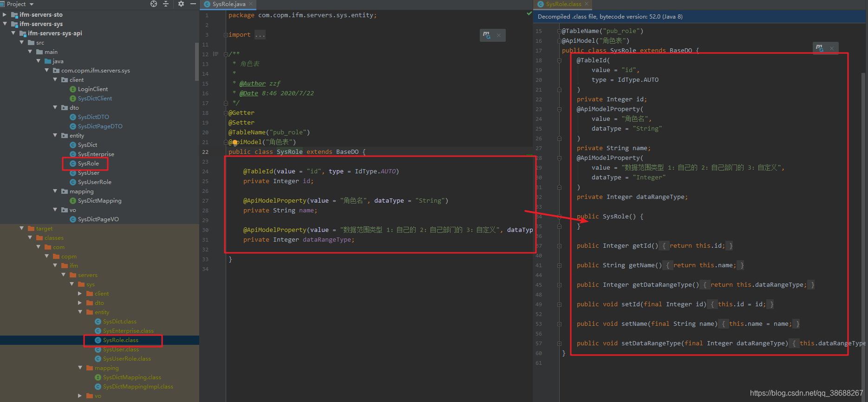This screenshot has height=402, width=868.
Task: Collapse the source entity package arrow
Action: click(x=55, y=136)
